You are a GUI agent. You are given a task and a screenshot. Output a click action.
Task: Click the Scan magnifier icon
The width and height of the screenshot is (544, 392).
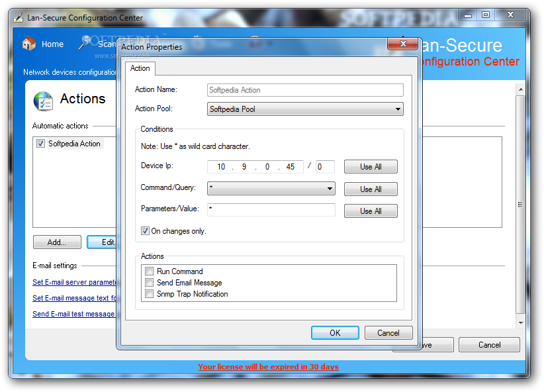[85, 42]
